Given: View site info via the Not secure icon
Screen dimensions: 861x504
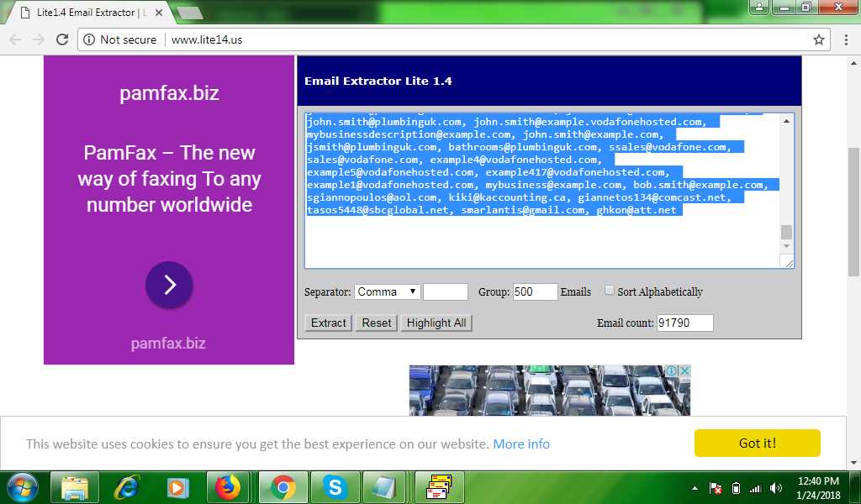Looking at the screenshot, I should point(89,39).
